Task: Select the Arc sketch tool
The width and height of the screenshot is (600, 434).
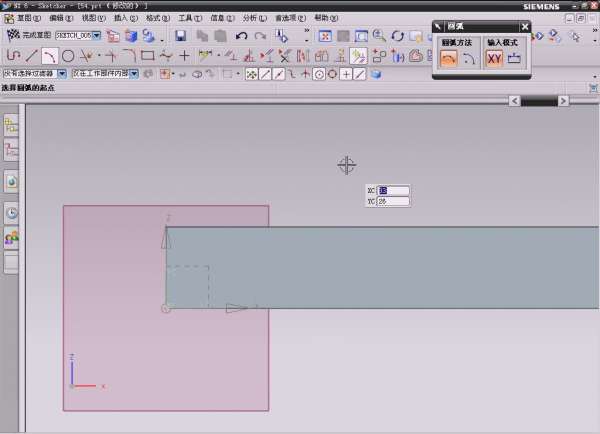Action: pyautogui.click(x=49, y=55)
